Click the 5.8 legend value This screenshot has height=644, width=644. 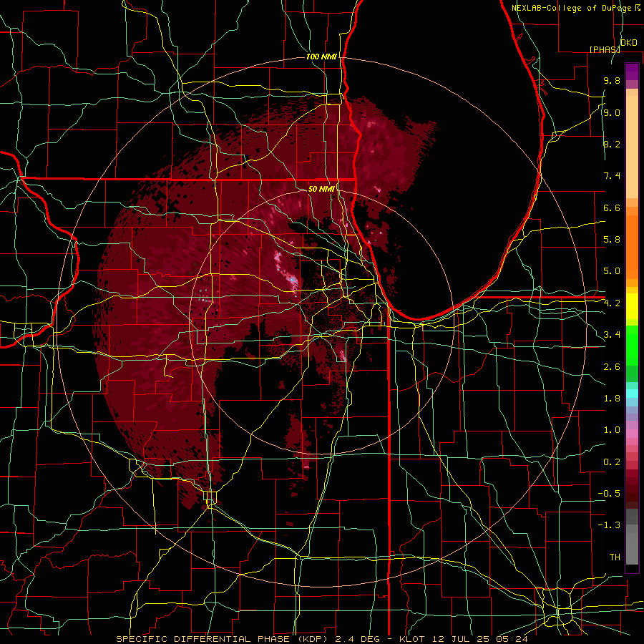(x=612, y=239)
